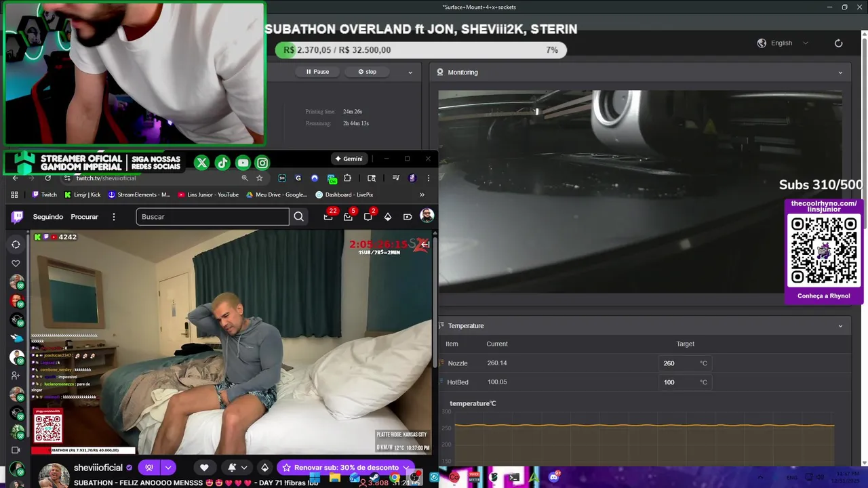The width and height of the screenshot is (868, 488).
Task: Open Twitch Bits diamond icon
Action: tap(388, 217)
